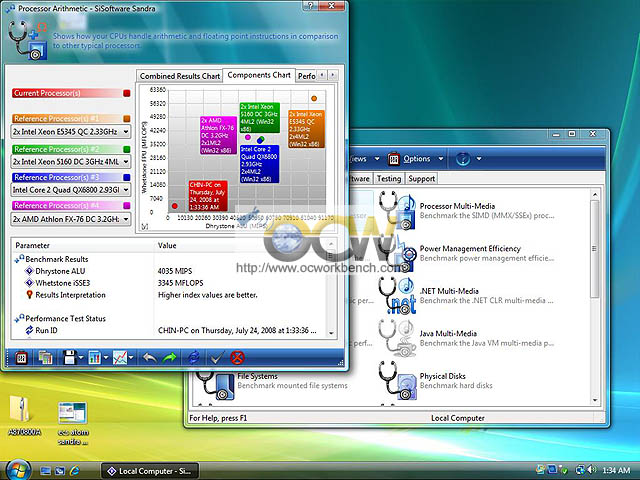
Task: Go forward with the green arrow icon
Action: click(169, 358)
